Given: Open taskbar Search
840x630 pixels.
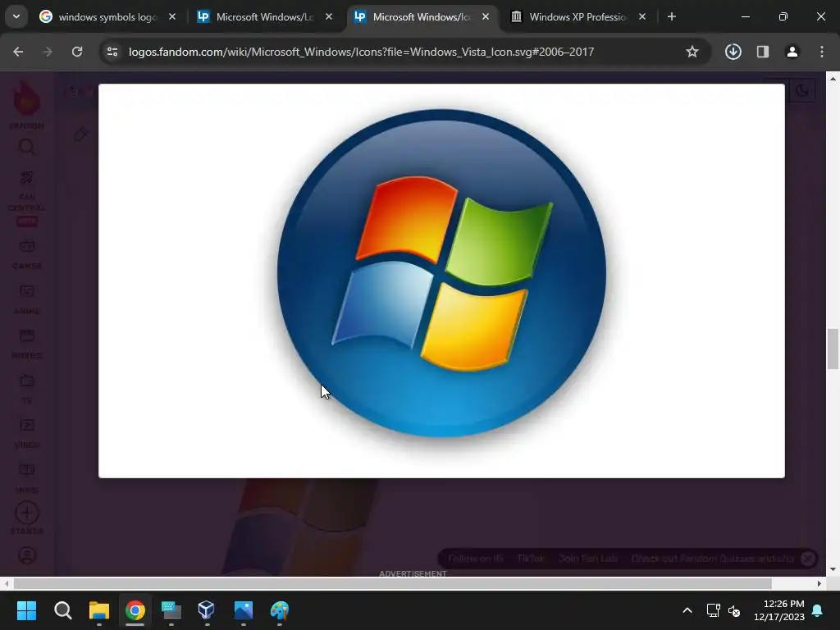Looking at the screenshot, I should click(62, 610).
